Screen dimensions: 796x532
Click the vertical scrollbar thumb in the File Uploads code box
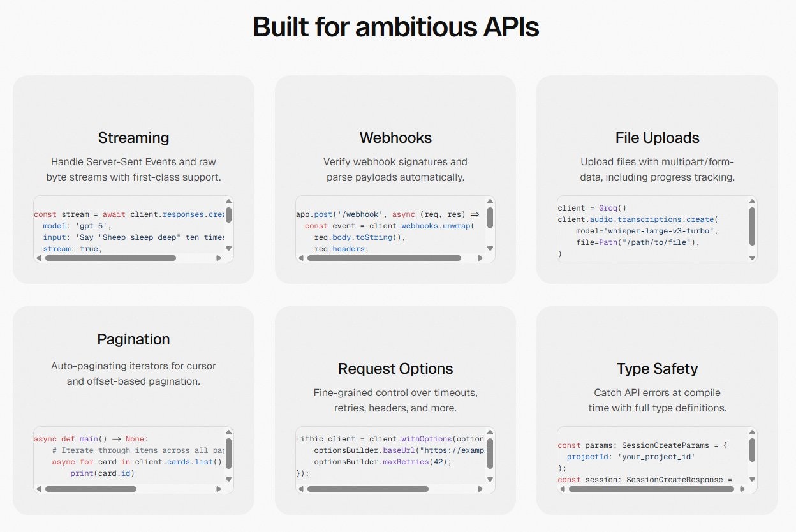(x=752, y=226)
